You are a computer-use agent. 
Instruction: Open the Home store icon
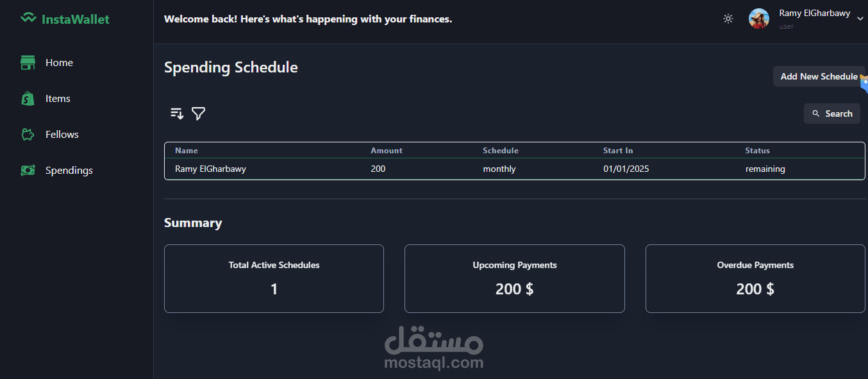(28, 62)
